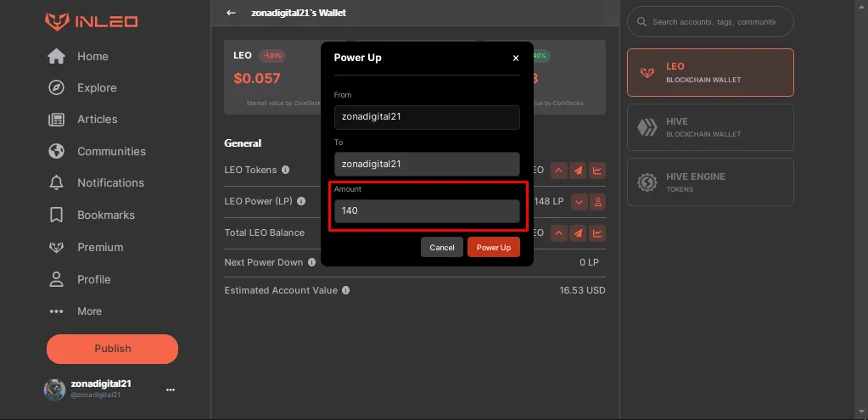Image resolution: width=868 pixels, height=420 pixels.
Task: Click the More three-dots icon in sidebar
Action: (57, 311)
